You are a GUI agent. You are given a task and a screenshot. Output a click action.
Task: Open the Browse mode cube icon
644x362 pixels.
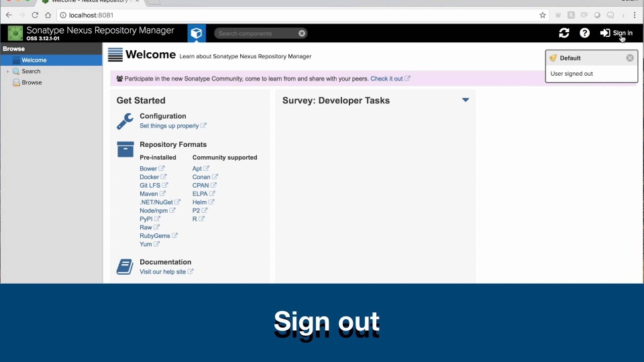(197, 33)
